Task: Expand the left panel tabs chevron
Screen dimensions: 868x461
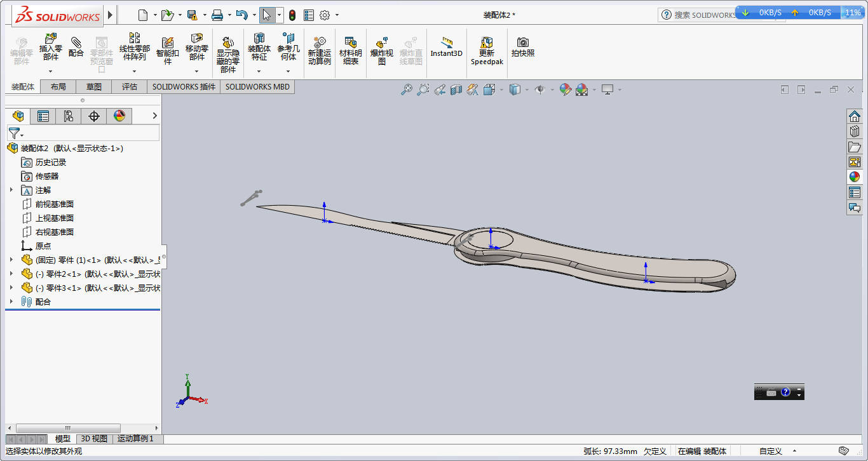Action: [x=154, y=116]
